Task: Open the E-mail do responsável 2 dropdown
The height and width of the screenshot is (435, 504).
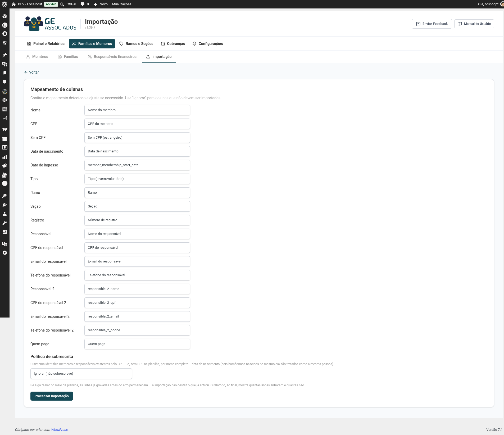Action: [137, 316]
